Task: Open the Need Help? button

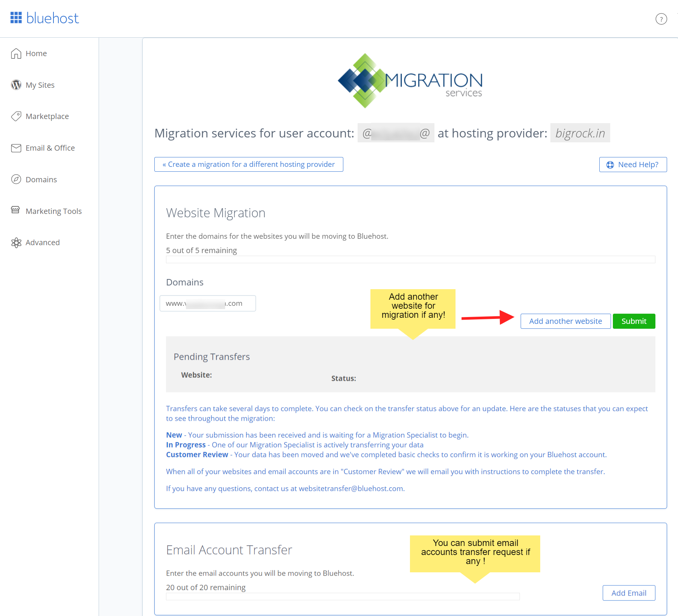Action: click(x=632, y=165)
